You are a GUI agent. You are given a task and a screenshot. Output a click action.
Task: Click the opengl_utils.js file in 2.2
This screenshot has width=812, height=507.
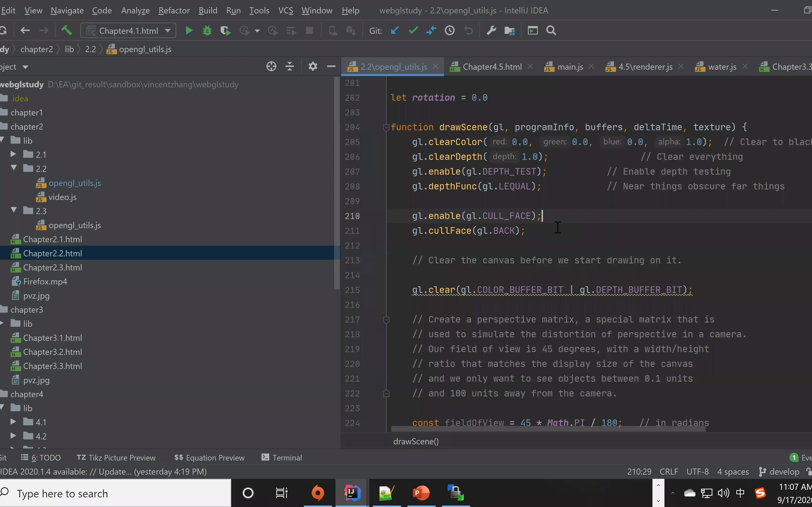point(75,183)
